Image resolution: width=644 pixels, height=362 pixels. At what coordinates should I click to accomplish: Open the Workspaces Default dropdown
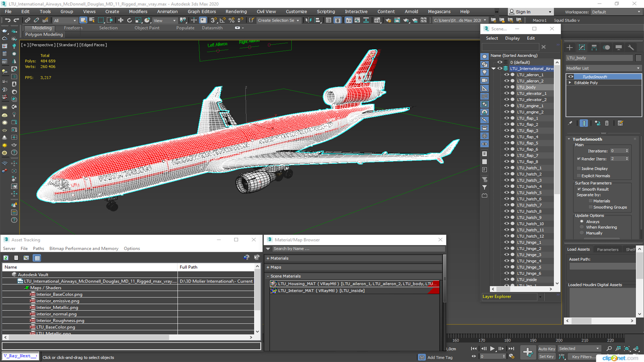(x=616, y=12)
